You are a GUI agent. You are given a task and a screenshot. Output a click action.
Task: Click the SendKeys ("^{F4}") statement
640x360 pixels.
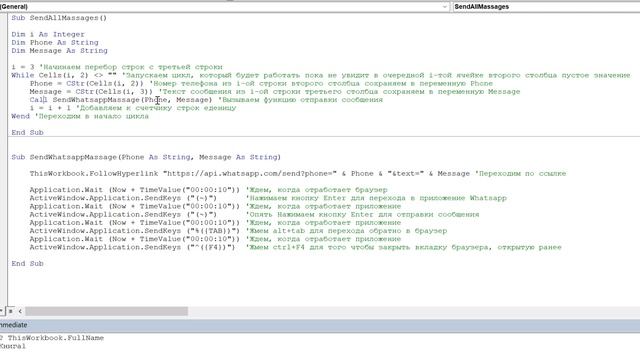coord(132,247)
